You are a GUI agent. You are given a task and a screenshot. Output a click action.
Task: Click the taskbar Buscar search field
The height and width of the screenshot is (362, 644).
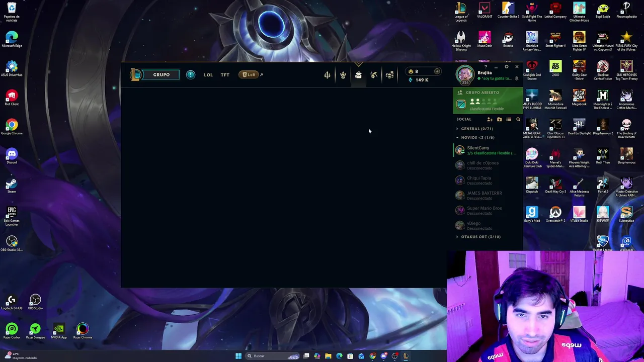(x=273, y=356)
